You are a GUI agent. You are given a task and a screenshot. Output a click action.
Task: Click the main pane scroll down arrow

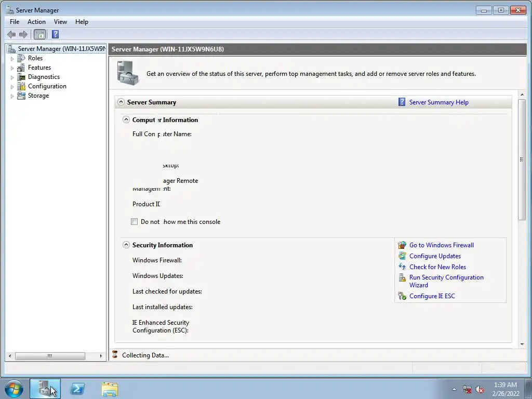(x=522, y=344)
